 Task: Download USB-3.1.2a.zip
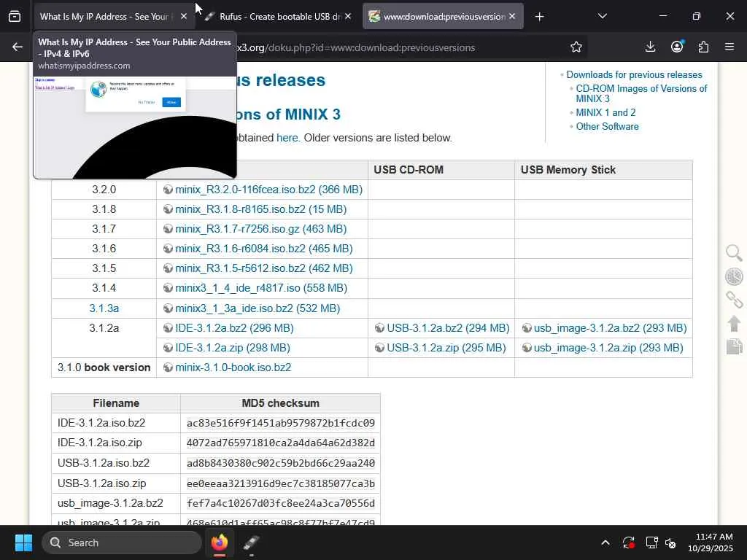coord(446,348)
